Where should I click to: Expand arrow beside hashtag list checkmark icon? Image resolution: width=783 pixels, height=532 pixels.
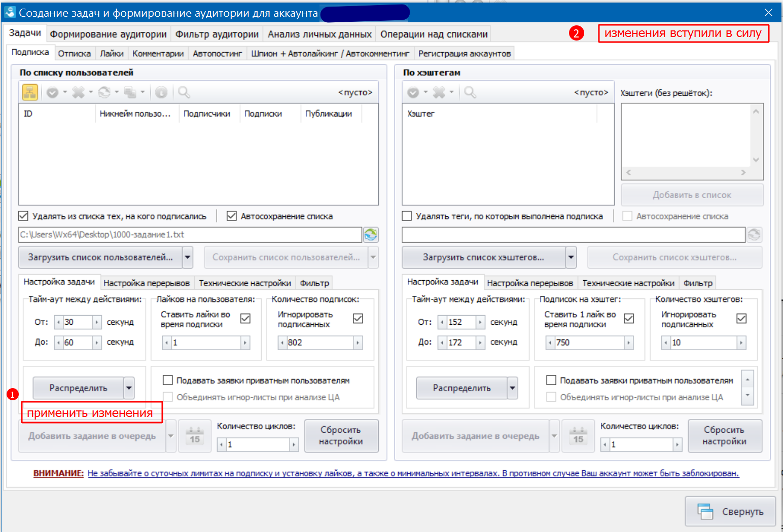425,92
